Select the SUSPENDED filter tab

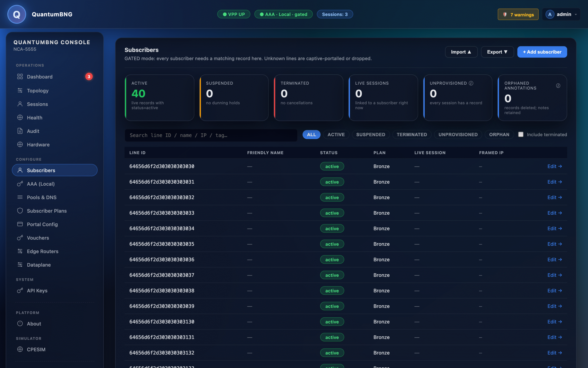(370, 135)
